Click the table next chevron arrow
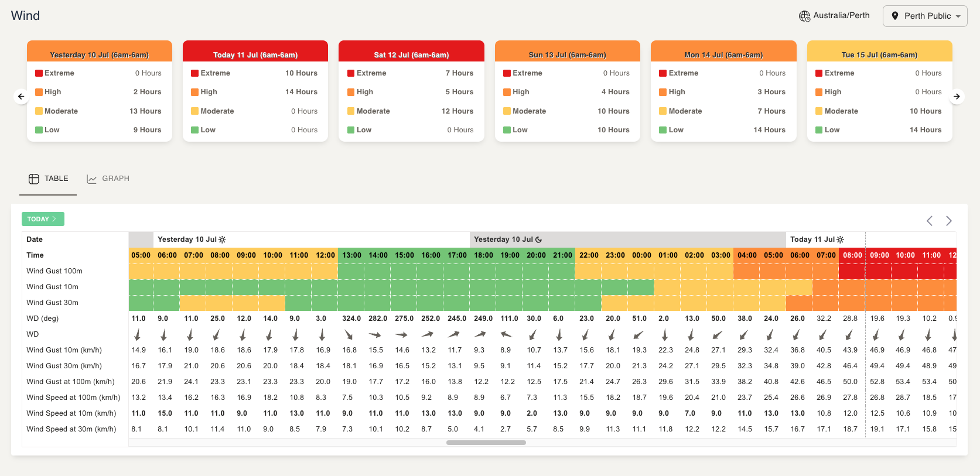 pyautogui.click(x=949, y=221)
